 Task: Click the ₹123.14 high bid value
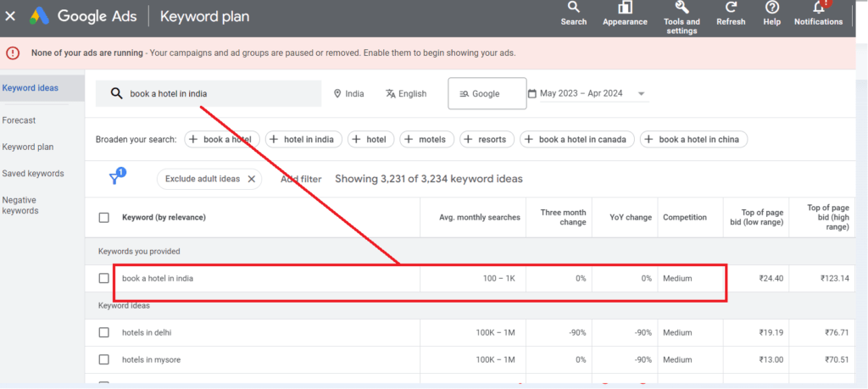pyautogui.click(x=834, y=278)
